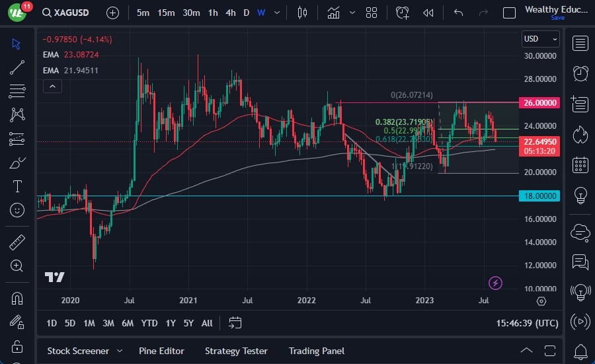Viewport: 595px width, 364px height.
Task: Open the USD currency dropdown
Action: (x=540, y=39)
